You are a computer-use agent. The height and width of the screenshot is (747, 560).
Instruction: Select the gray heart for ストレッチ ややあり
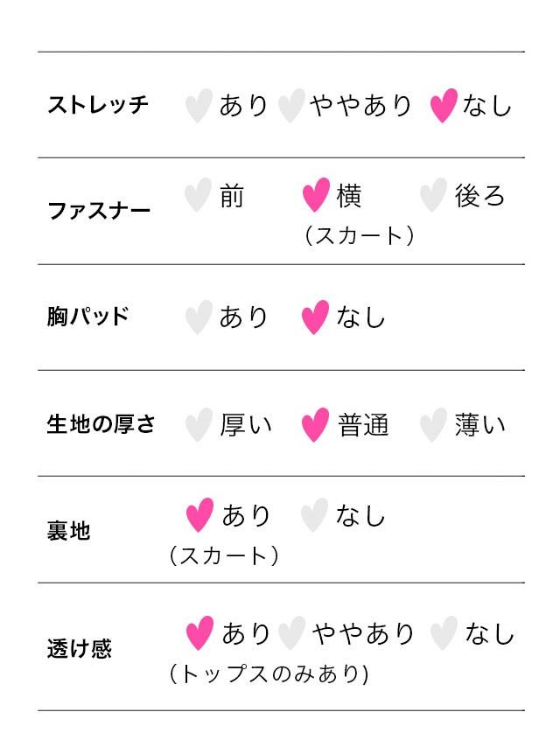tap(290, 107)
